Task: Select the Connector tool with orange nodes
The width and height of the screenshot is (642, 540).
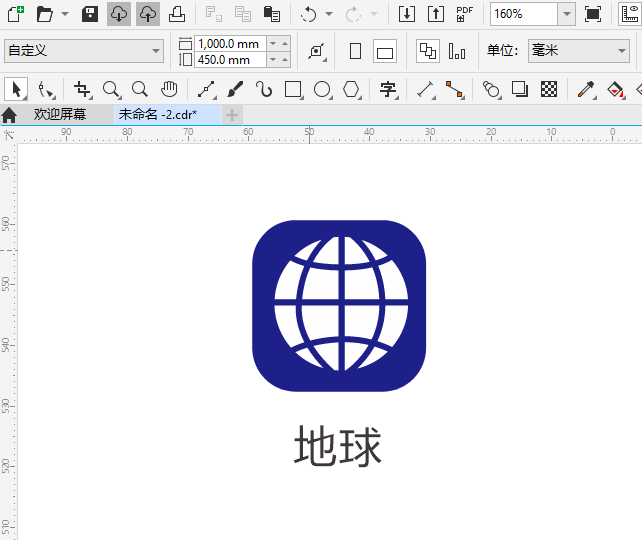Action: click(x=454, y=89)
